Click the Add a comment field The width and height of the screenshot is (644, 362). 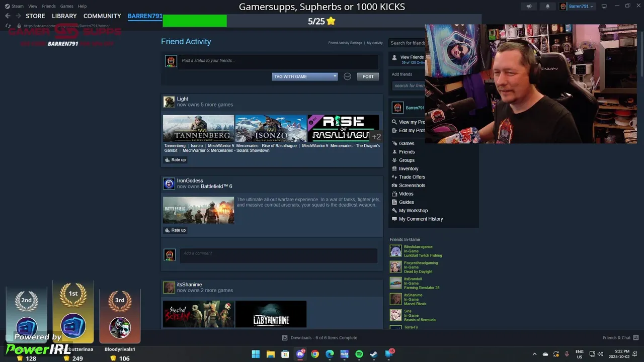[x=279, y=255]
